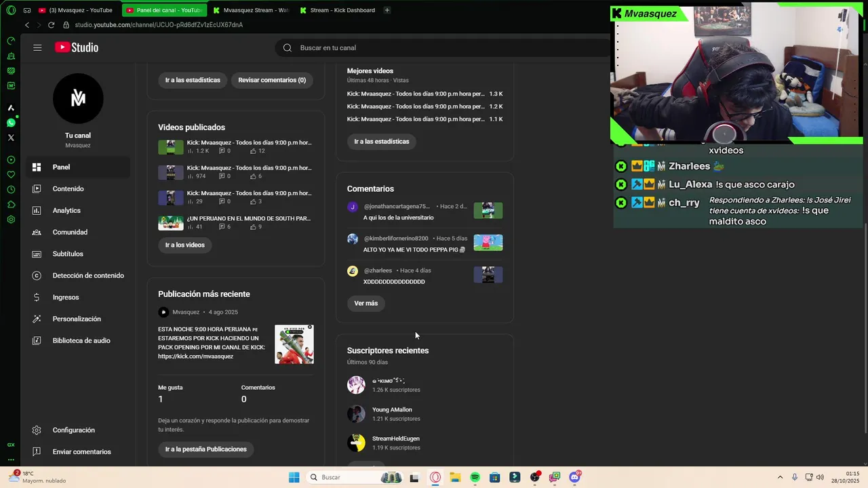
Task: Click Ir a las estadísticas under Mejores videos
Action: click(382, 142)
